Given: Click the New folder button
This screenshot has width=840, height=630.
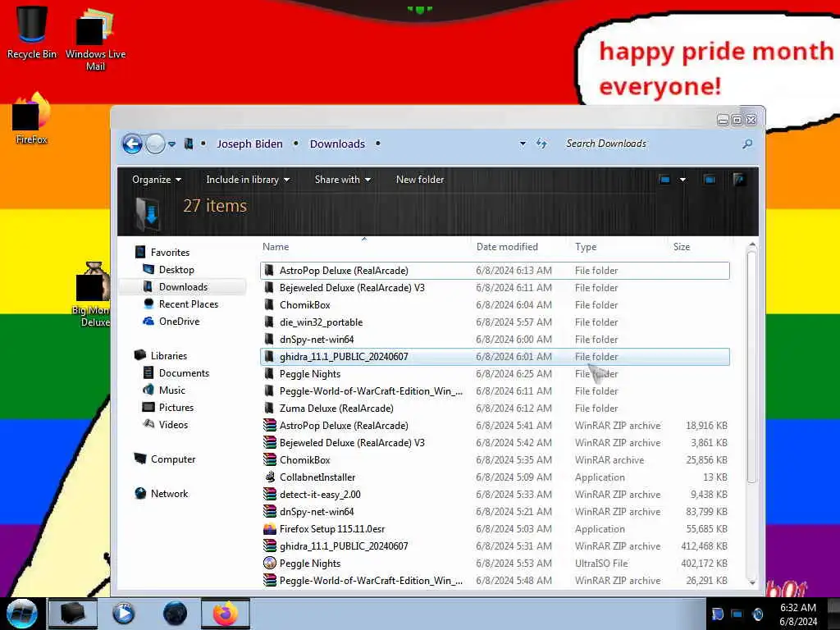Looking at the screenshot, I should pos(420,180).
